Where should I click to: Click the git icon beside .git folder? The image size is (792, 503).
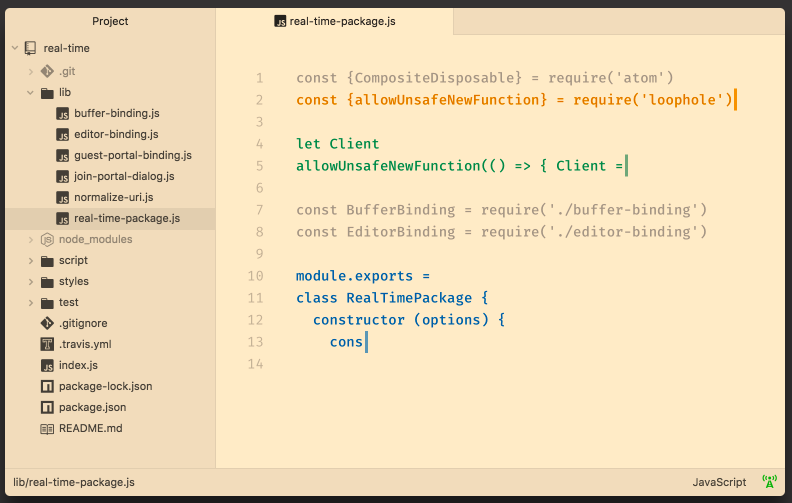coord(46,71)
